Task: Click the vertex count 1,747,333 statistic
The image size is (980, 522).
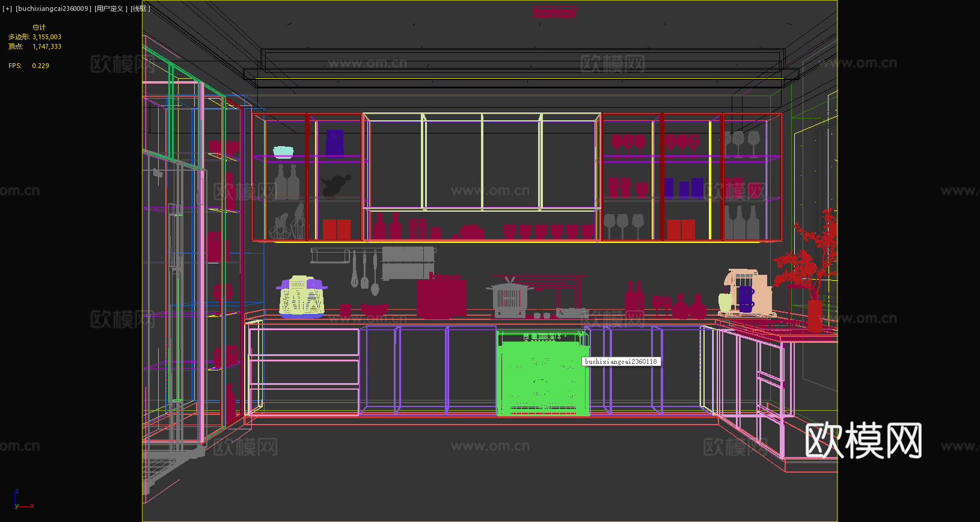Action: [x=47, y=46]
